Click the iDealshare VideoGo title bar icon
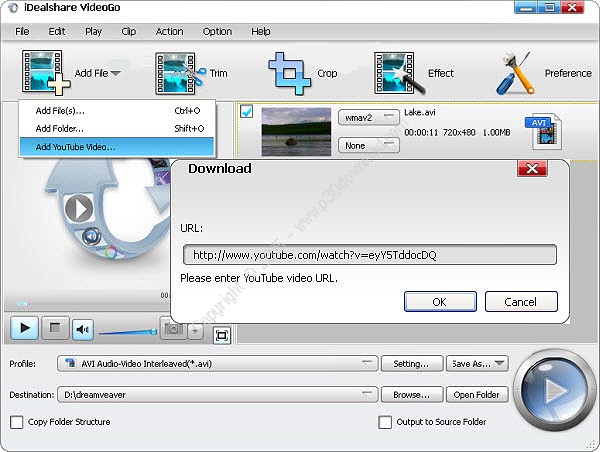This screenshot has height=452, width=600. [13, 8]
